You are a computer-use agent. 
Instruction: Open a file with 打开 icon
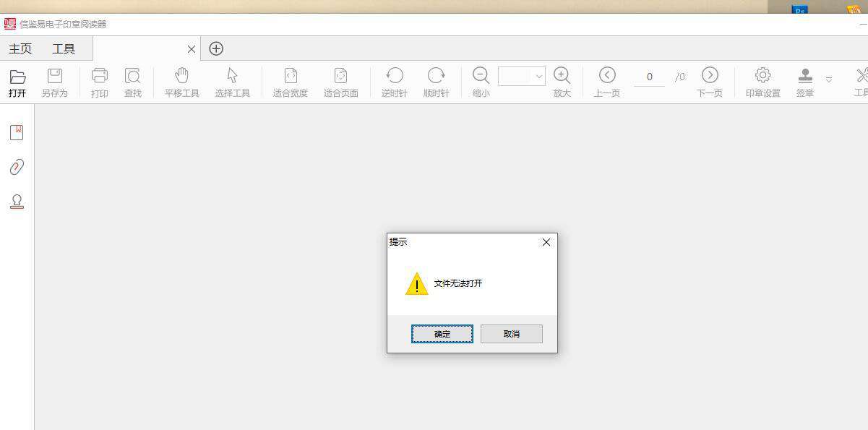(x=17, y=82)
